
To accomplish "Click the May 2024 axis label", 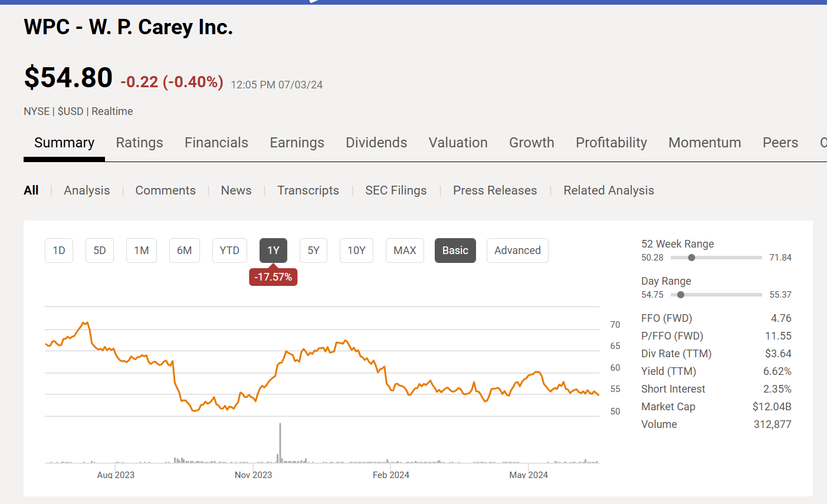I will pos(529,475).
